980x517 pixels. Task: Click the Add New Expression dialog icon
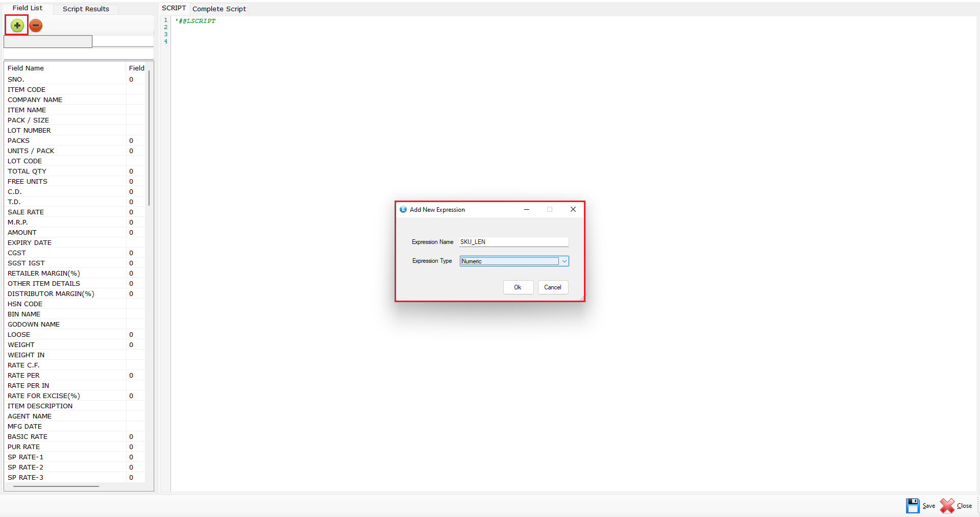pos(403,210)
